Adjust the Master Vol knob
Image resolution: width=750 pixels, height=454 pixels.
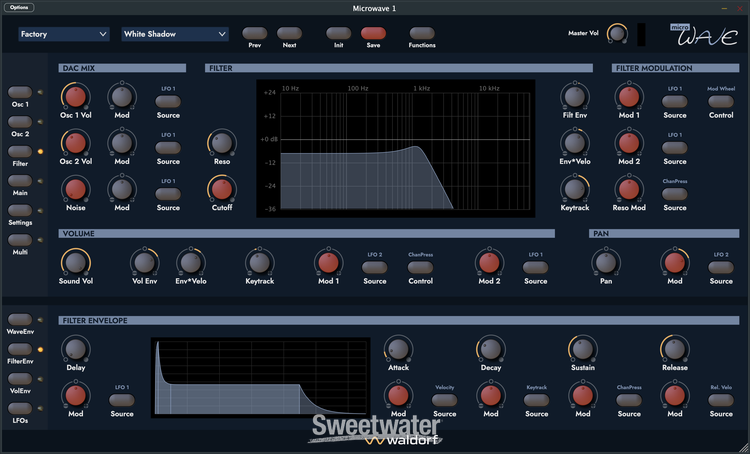click(x=617, y=33)
